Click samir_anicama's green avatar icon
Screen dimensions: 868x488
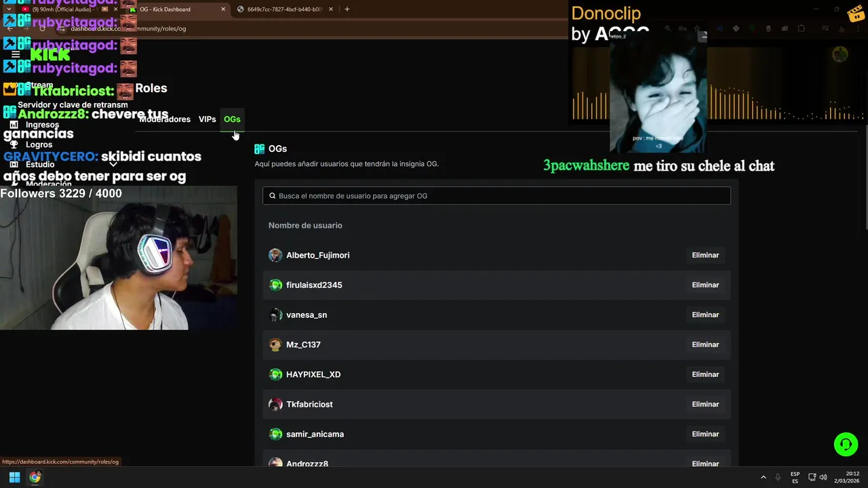275,434
